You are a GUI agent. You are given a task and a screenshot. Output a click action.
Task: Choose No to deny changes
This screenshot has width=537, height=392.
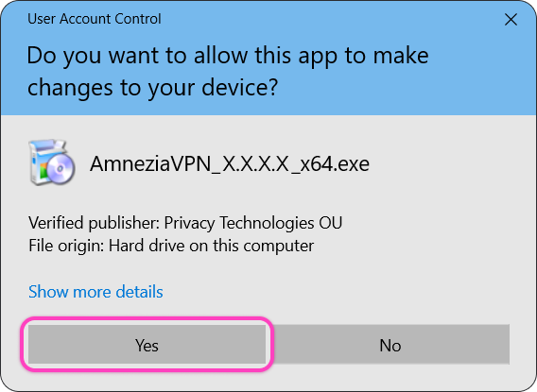coord(390,344)
